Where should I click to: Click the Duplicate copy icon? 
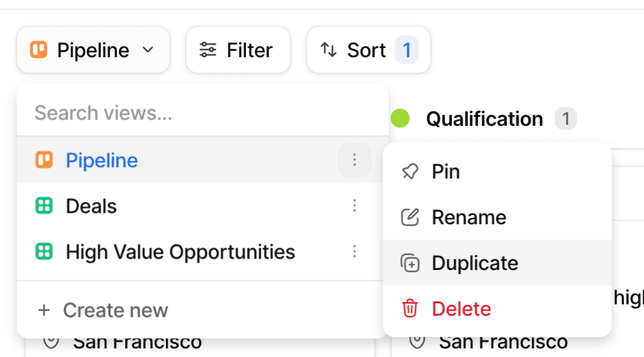(x=410, y=263)
